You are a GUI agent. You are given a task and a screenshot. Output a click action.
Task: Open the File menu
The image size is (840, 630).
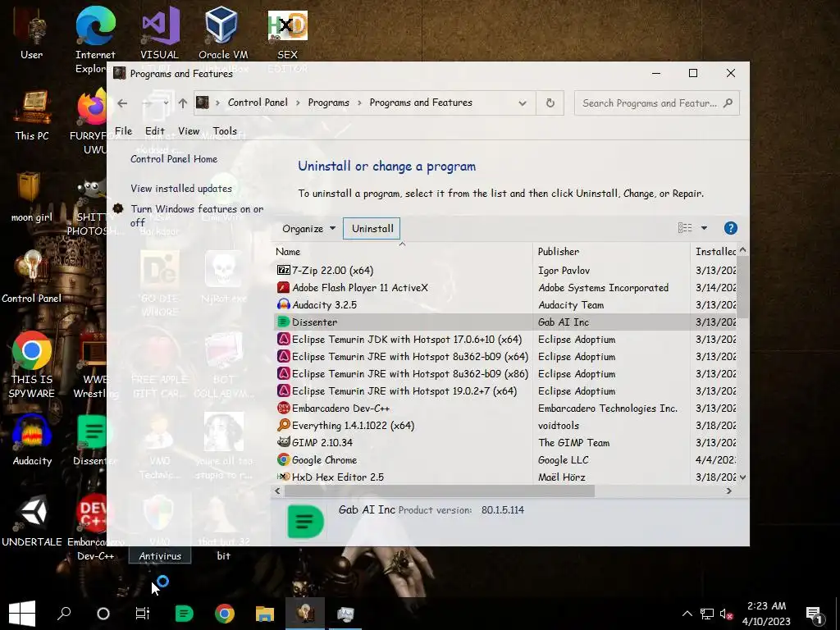[x=123, y=130]
